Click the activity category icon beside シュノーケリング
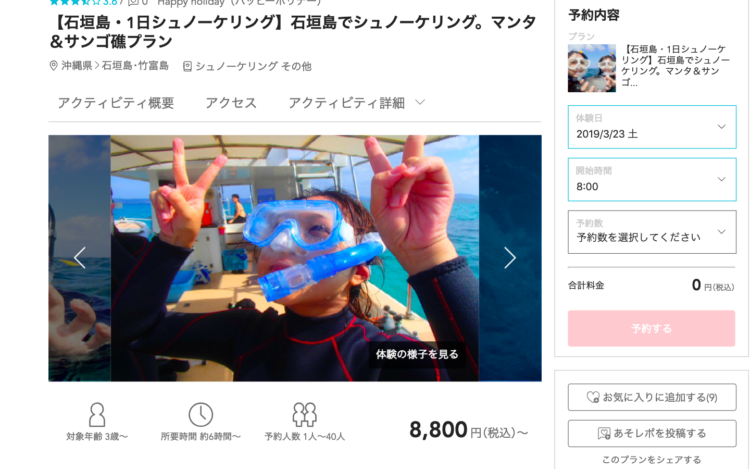This screenshot has width=750, height=469. point(188,66)
